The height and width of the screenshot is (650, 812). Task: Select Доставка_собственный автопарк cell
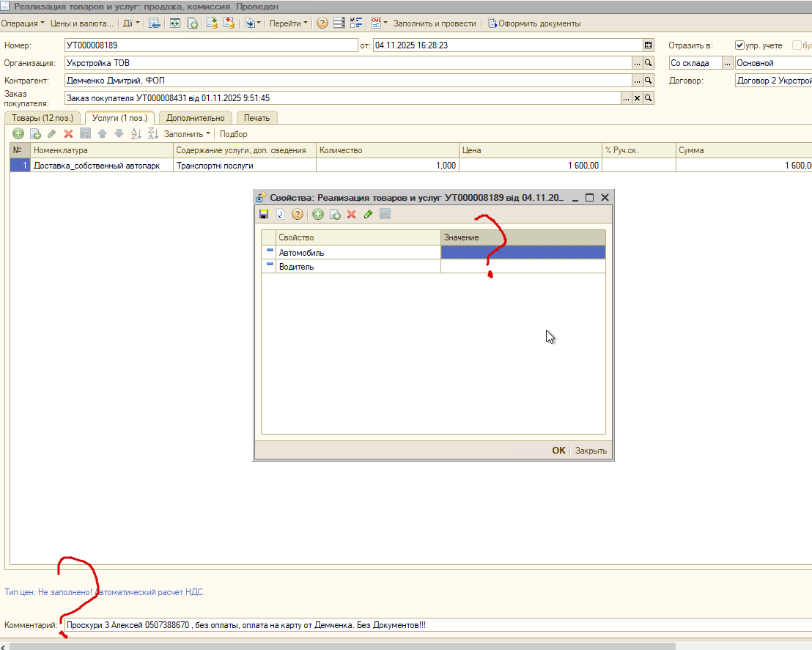[101, 166]
